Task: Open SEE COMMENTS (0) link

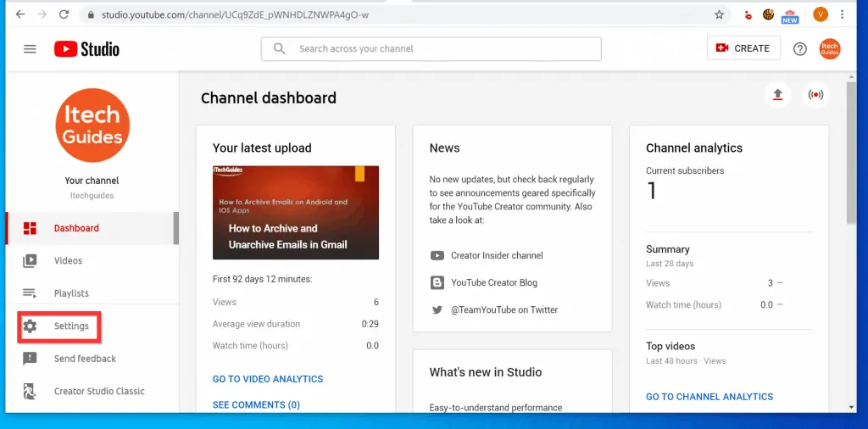Action: tap(256, 405)
